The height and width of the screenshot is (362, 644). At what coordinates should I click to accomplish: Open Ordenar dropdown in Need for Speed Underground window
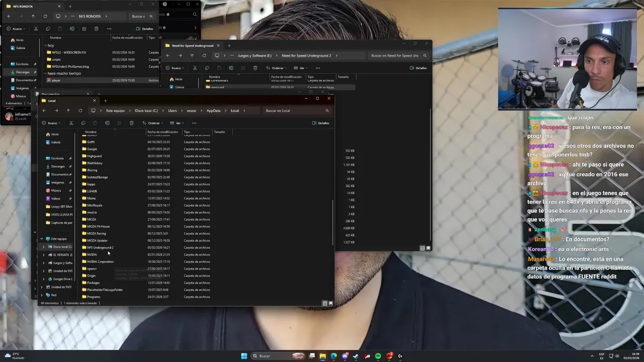[x=277, y=68]
